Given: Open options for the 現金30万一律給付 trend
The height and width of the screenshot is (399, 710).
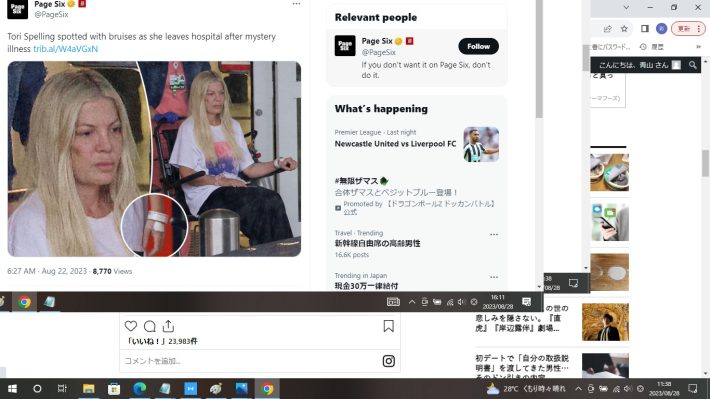Looking at the screenshot, I should [x=494, y=277].
